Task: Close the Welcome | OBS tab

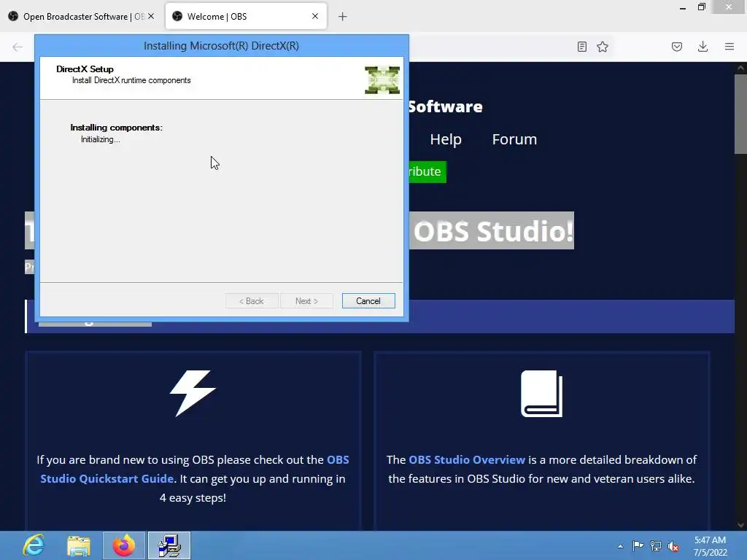Action: point(315,16)
